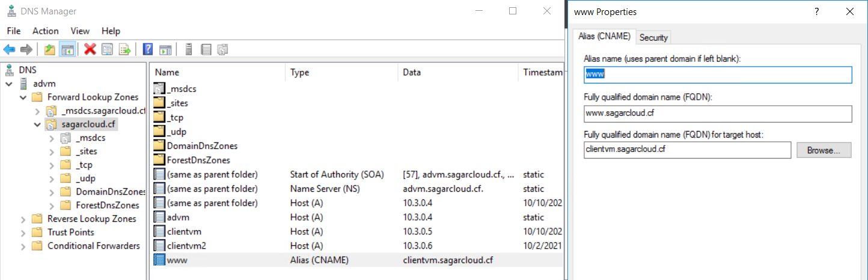The width and height of the screenshot is (868, 280).
Task: Click the clientvm2 record icon in list
Action: tap(159, 246)
